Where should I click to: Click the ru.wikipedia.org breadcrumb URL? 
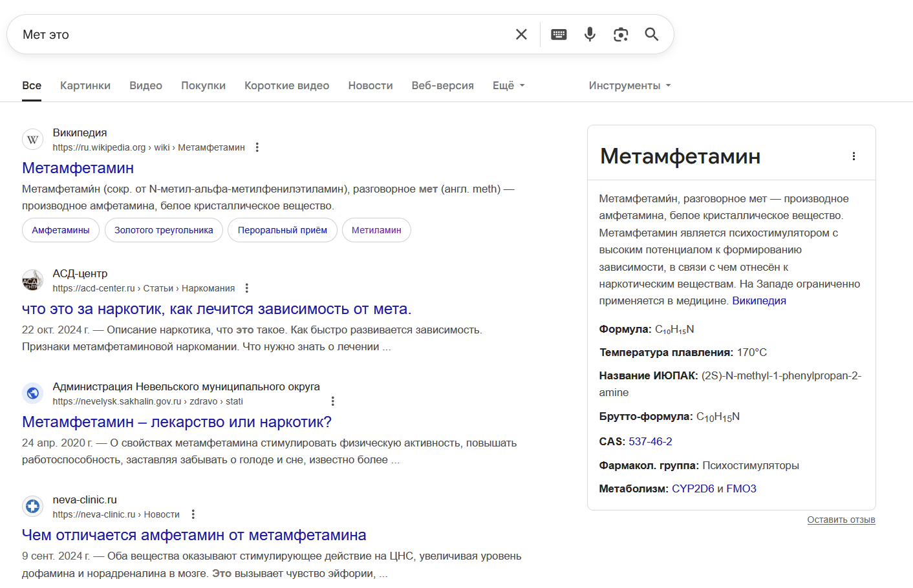tap(149, 147)
